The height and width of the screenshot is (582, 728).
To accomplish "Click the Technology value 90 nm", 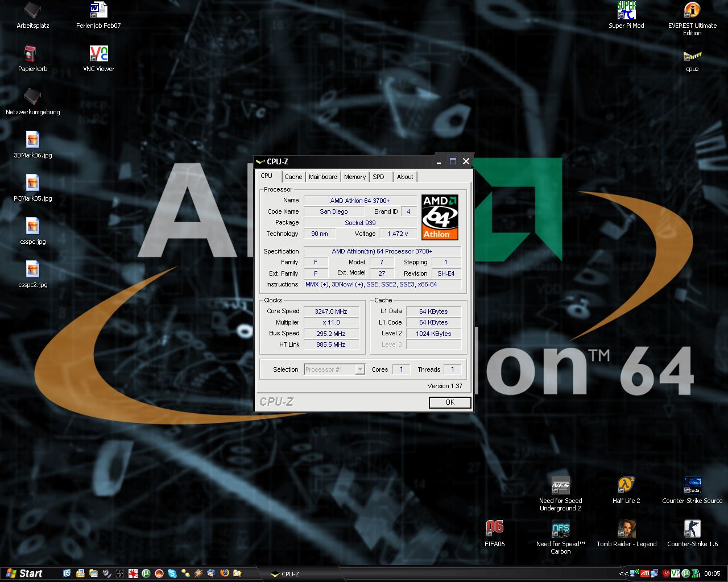I will [x=320, y=234].
